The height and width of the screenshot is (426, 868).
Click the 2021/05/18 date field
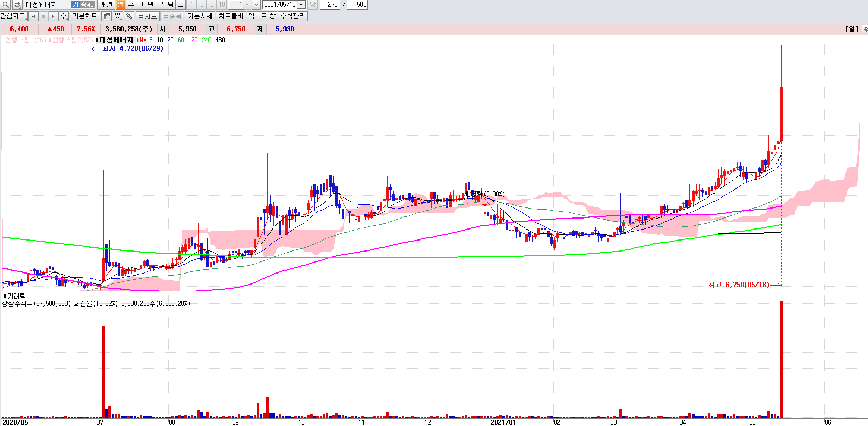click(280, 5)
